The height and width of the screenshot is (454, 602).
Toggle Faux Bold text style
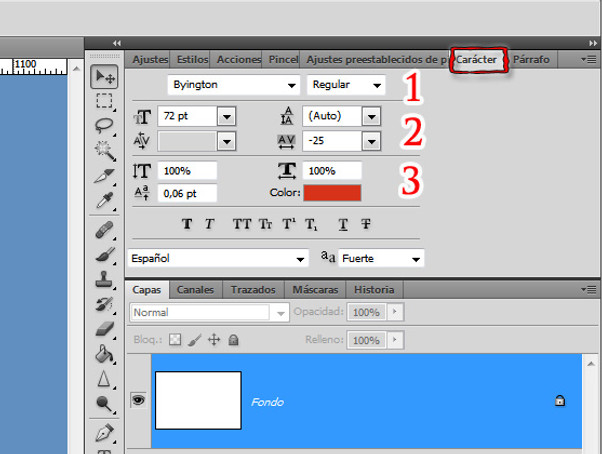click(187, 224)
